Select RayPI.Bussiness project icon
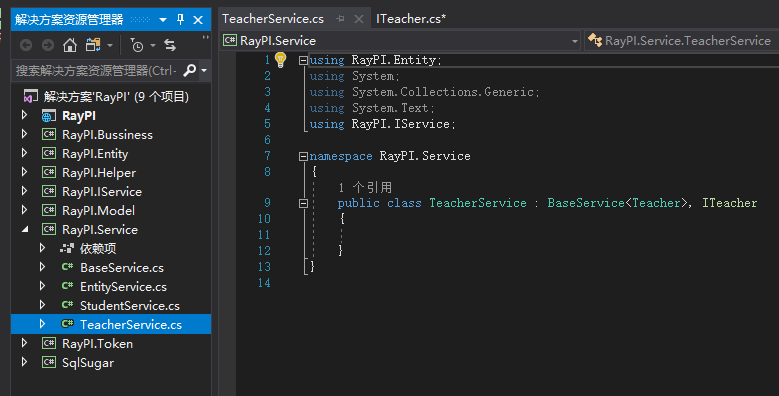779x396 pixels. coord(49,134)
